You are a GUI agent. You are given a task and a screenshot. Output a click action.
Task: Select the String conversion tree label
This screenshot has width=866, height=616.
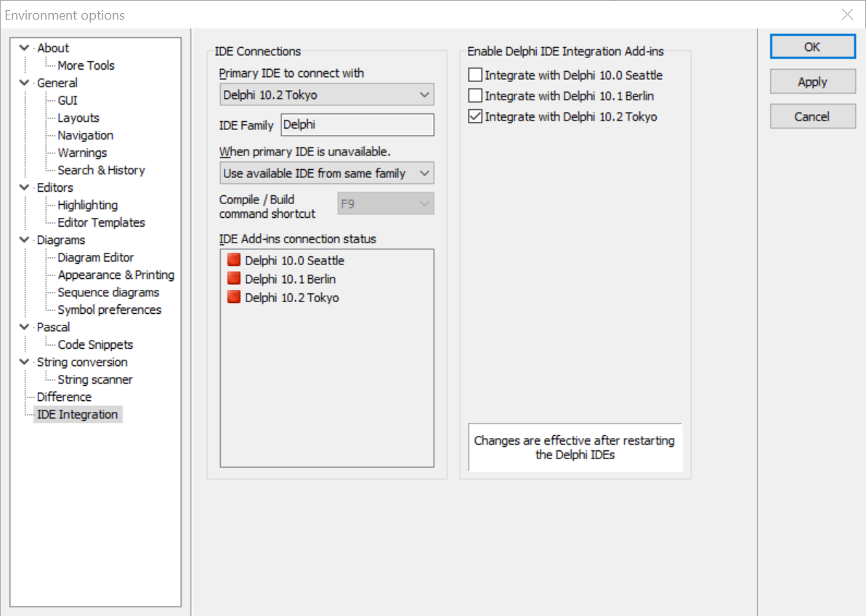tap(82, 362)
